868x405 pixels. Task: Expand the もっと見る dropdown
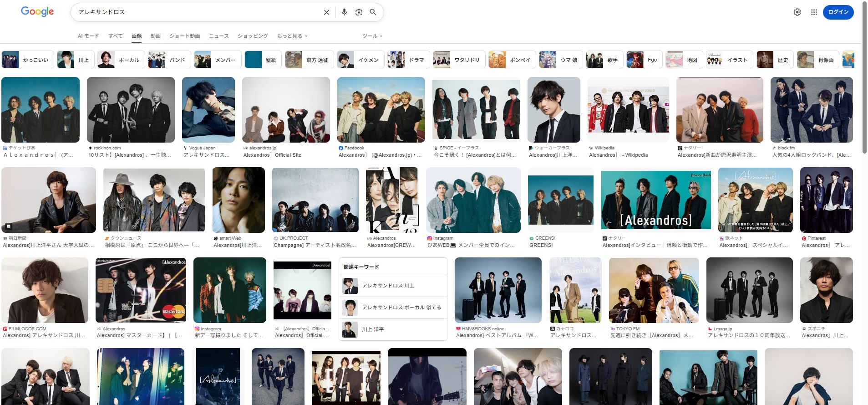pyautogui.click(x=292, y=36)
